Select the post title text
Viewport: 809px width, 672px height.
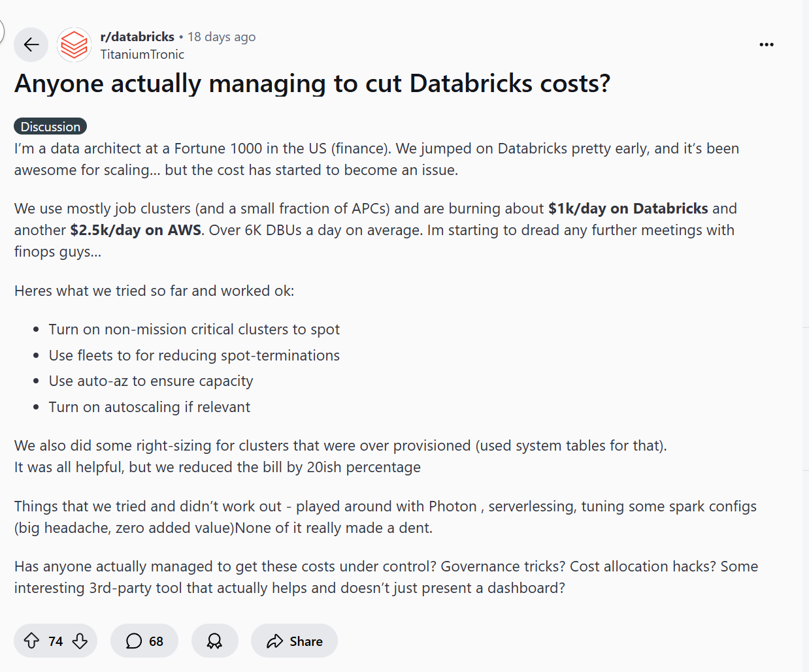click(x=312, y=84)
